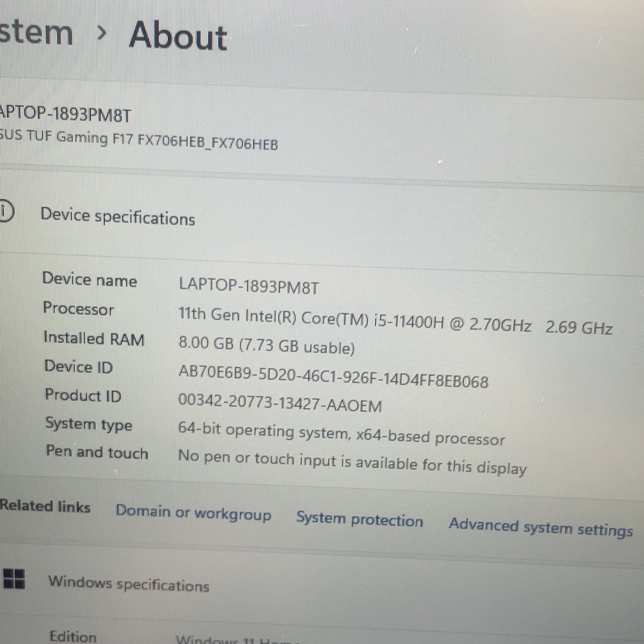The image size is (644, 644).
Task: Select the Installed RAM value 8.00 GB
Action: [267, 346]
